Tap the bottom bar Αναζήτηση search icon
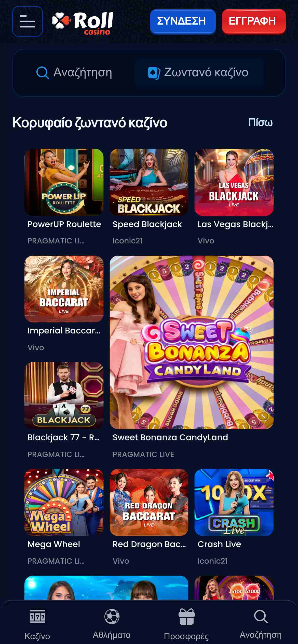Viewport: 298px width, 644px height. point(261,617)
